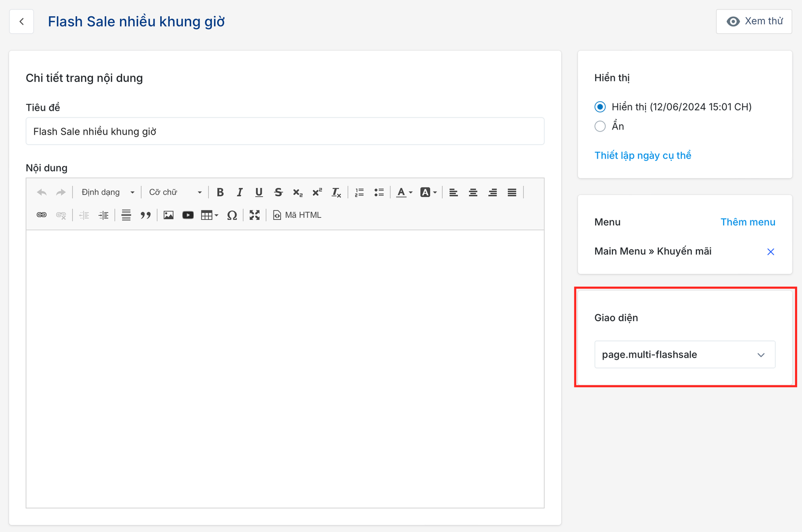Click the Tiêu đề title input field
Image resolution: width=802 pixels, height=532 pixels.
pos(285,132)
